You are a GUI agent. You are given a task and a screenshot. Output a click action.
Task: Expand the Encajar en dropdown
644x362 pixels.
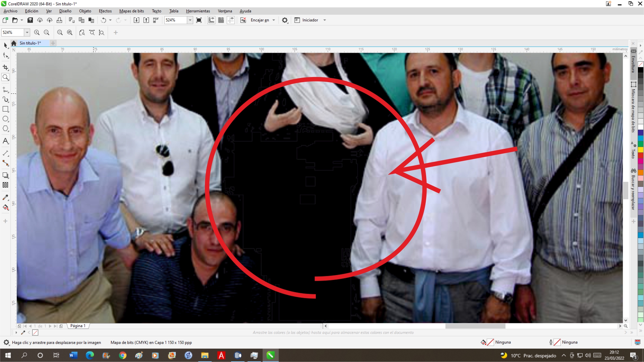[x=274, y=20]
